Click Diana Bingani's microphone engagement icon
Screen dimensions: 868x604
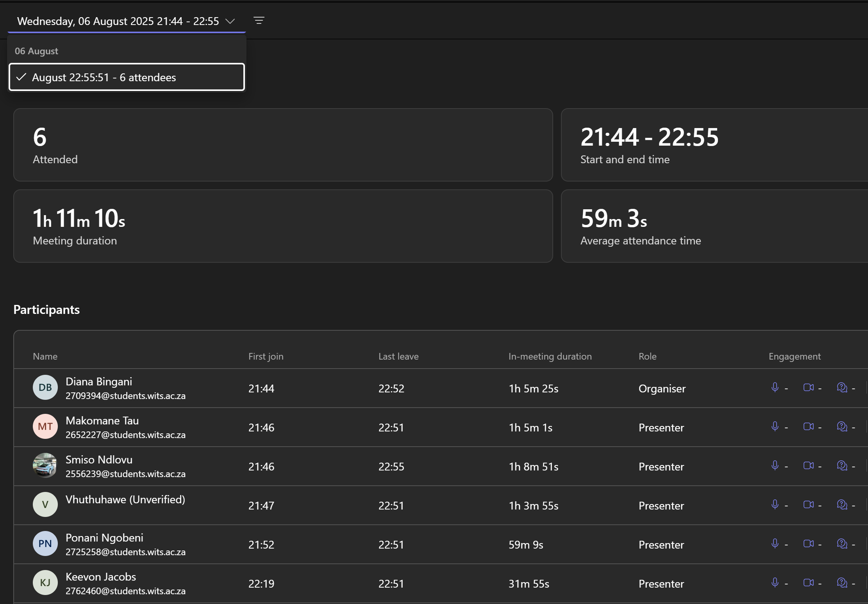pos(775,388)
